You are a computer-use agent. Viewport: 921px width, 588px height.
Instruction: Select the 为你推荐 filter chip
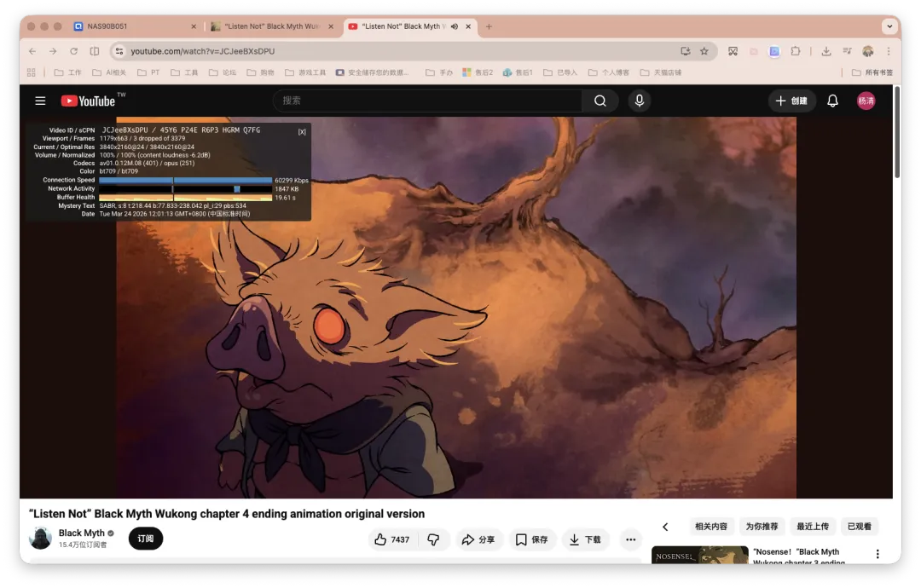tap(762, 527)
